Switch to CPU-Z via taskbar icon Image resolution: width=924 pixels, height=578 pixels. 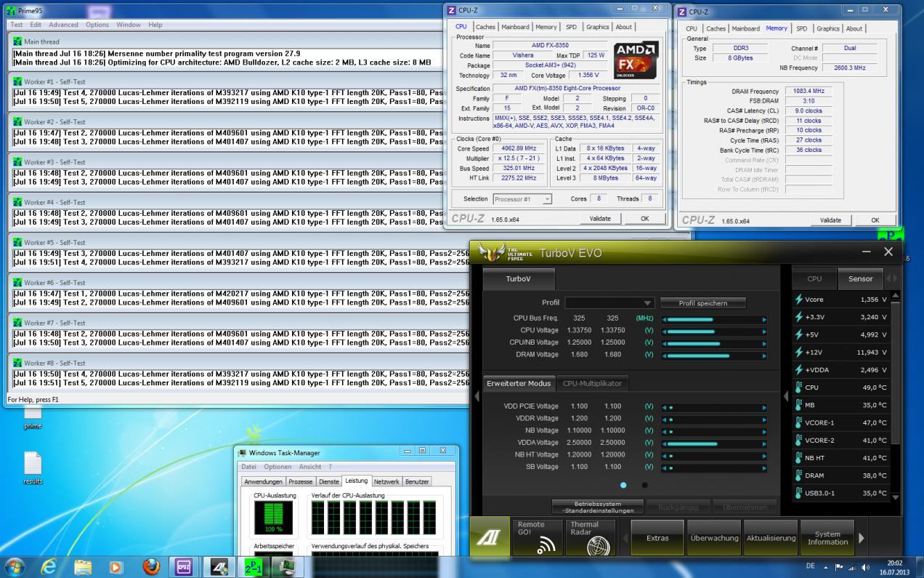coord(185,566)
